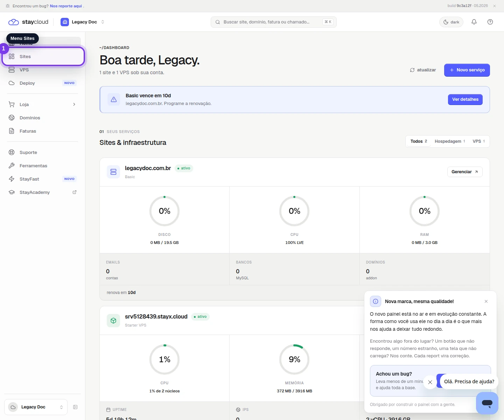
Task: Click the StayAcademy external link icon
Action: coord(75,192)
